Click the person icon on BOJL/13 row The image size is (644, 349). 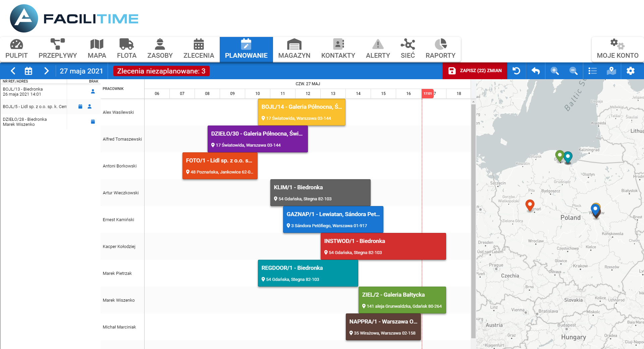coord(93,91)
